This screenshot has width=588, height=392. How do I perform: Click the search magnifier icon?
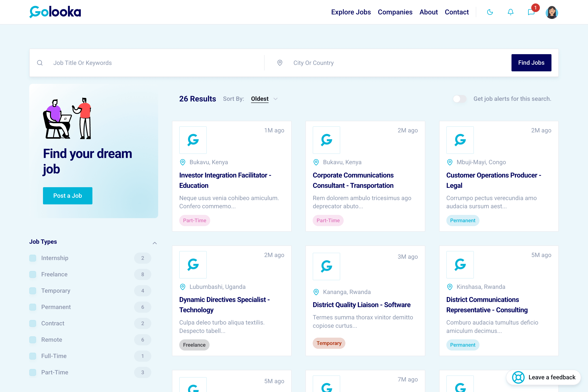tap(40, 63)
